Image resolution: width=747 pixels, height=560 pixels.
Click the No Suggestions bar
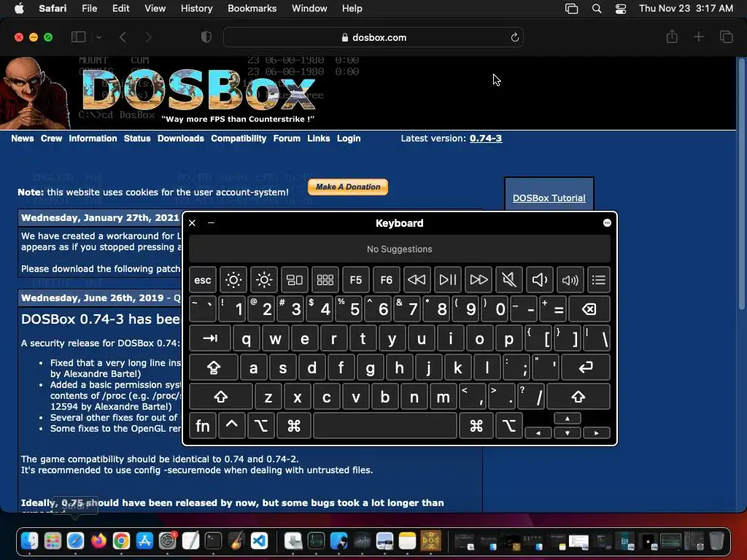tap(400, 249)
